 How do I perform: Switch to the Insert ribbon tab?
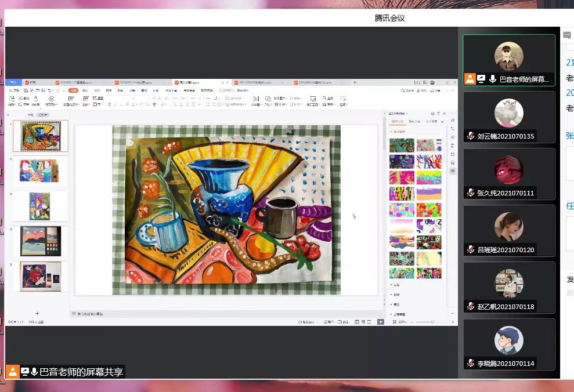(85, 90)
